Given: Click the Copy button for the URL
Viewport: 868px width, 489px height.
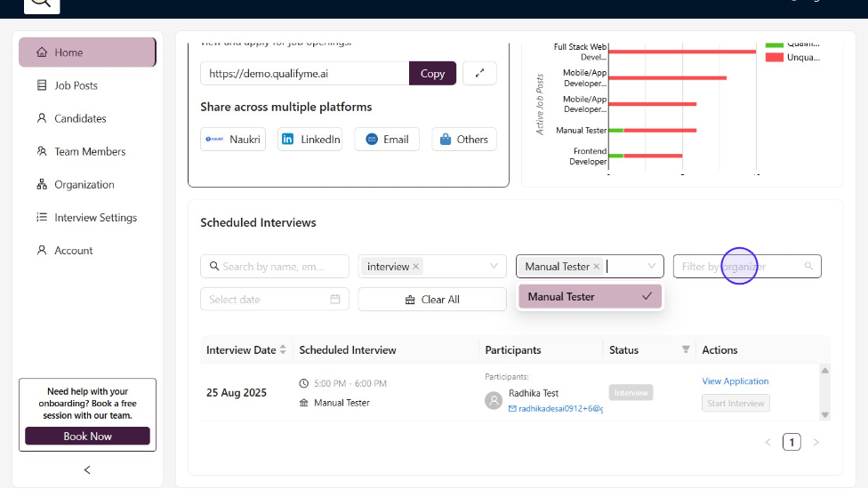Looking at the screenshot, I should [x=432, y=74].
